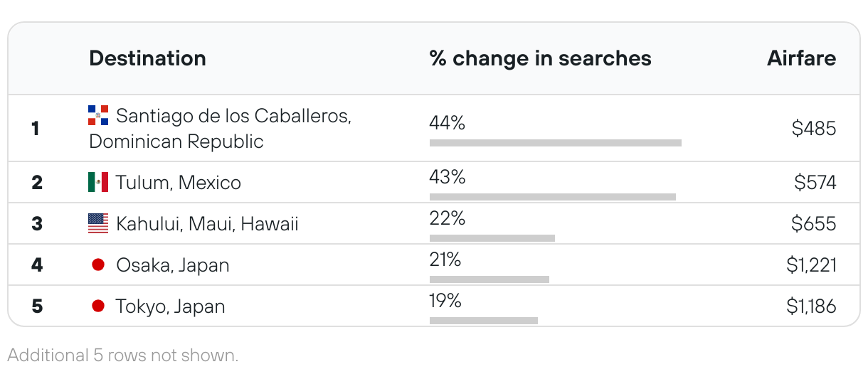Screen dimensions: 868x374
Task: Click the Japan flag next to Osaka
Action: (98, 265)
